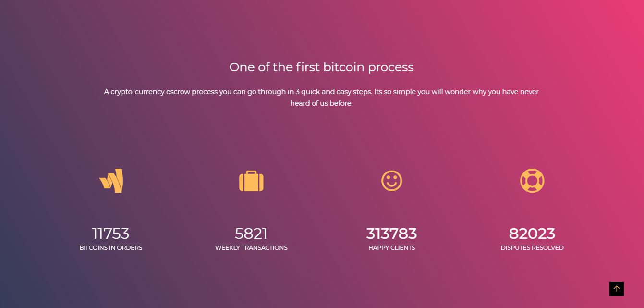Screen dimensions: 644x308
Task: Select the 11753 counter number
Action: coord(110,234)
